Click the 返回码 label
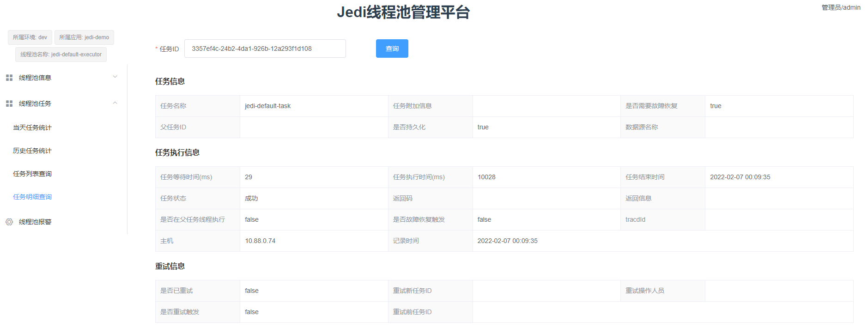 pos(403,198)
